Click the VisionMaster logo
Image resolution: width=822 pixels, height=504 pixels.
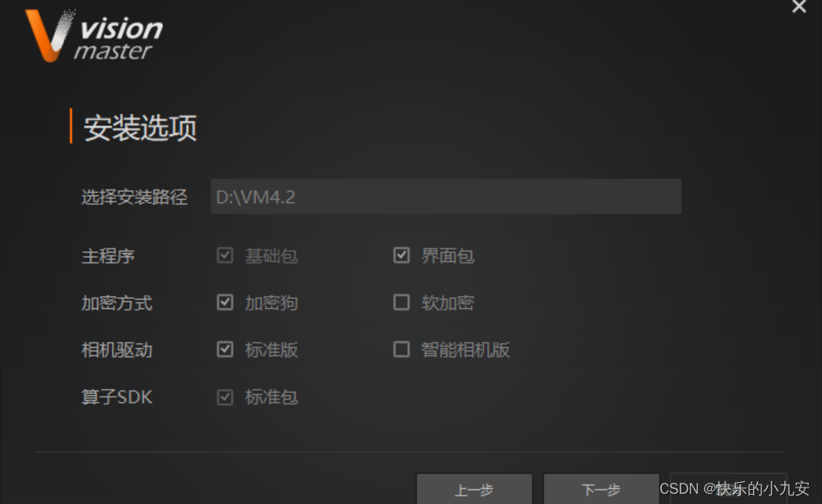[x=94, y=35]
